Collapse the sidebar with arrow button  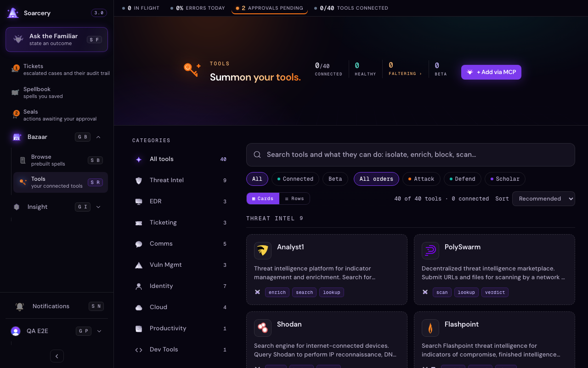57,356
